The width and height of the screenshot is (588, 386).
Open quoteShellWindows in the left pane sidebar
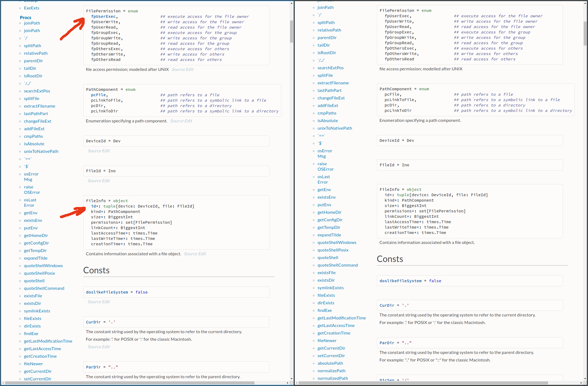(x=43, y=266)
